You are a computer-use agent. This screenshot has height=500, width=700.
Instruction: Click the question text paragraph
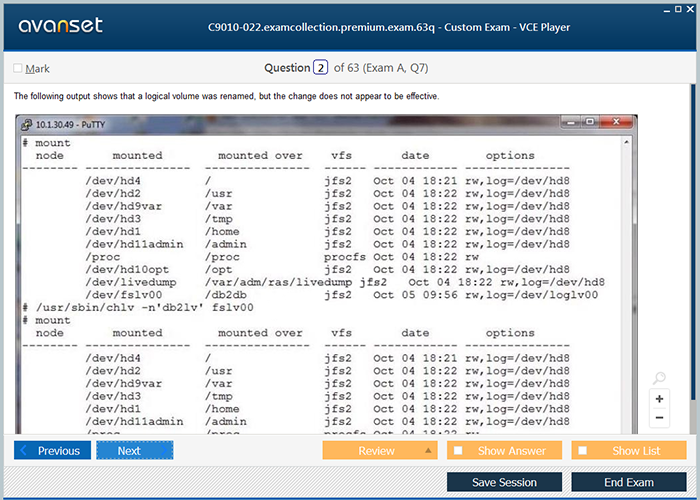pos(226,96)
